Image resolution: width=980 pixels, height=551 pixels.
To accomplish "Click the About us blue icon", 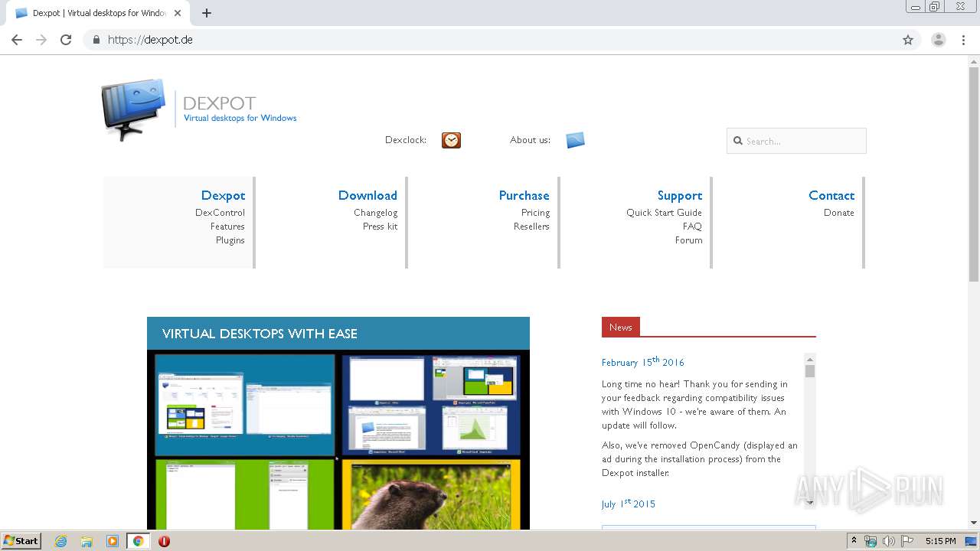I will point(575,140).
